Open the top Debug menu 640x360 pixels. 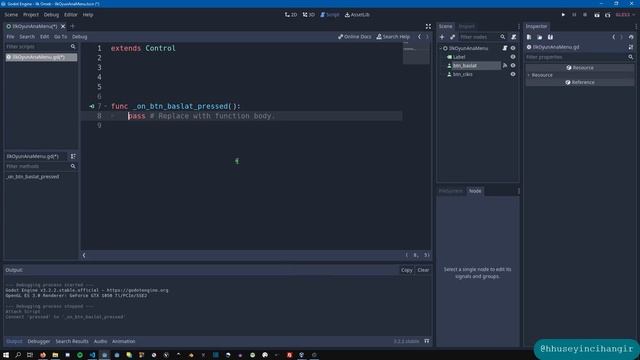point(51,15)
